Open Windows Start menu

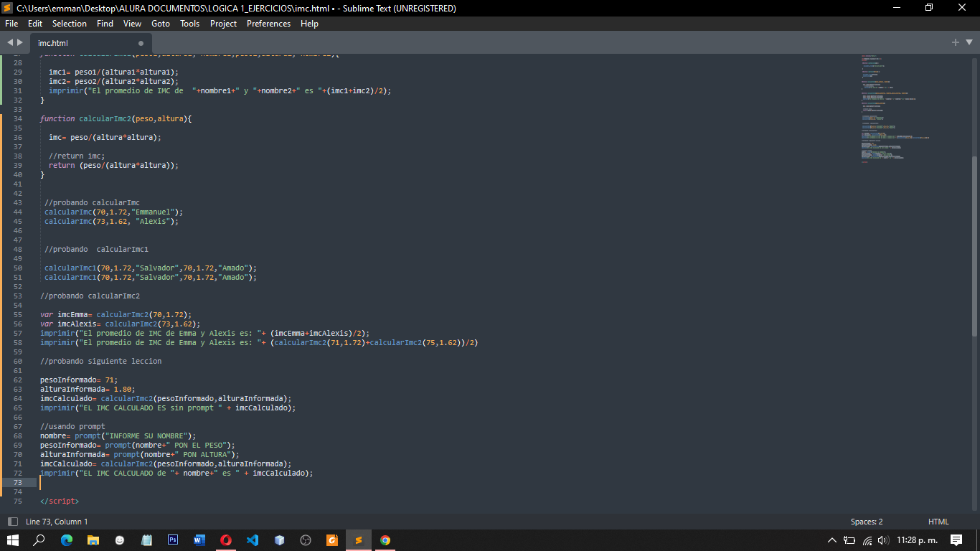(12, 540)
